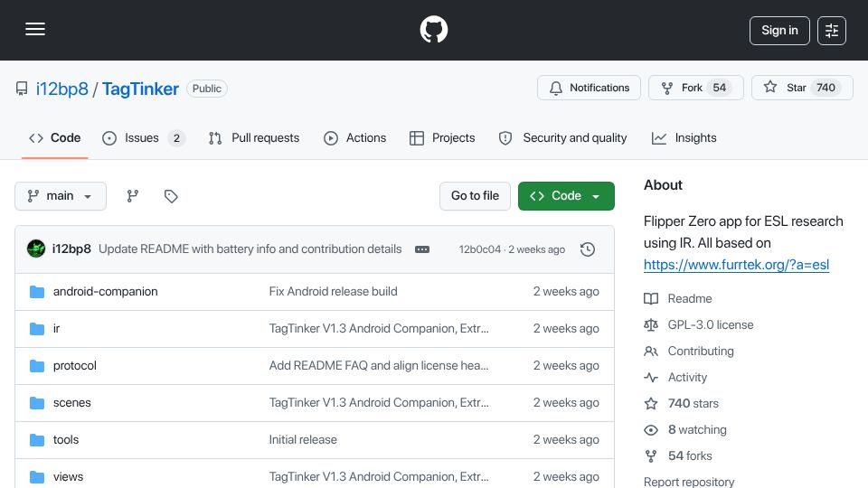Go to the GitHub homepage via the Octocat logo
The image size is (868, 488).
point(433,29)
